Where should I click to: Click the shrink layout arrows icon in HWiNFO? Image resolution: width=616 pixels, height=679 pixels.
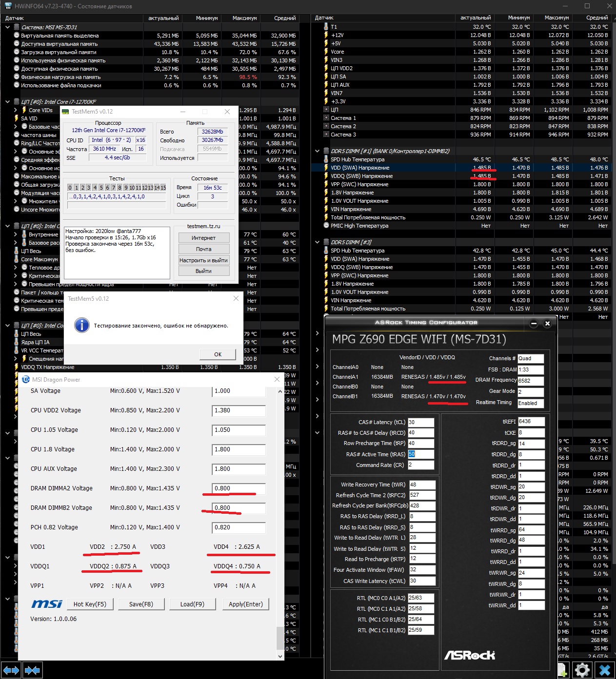tap(32, 670)
